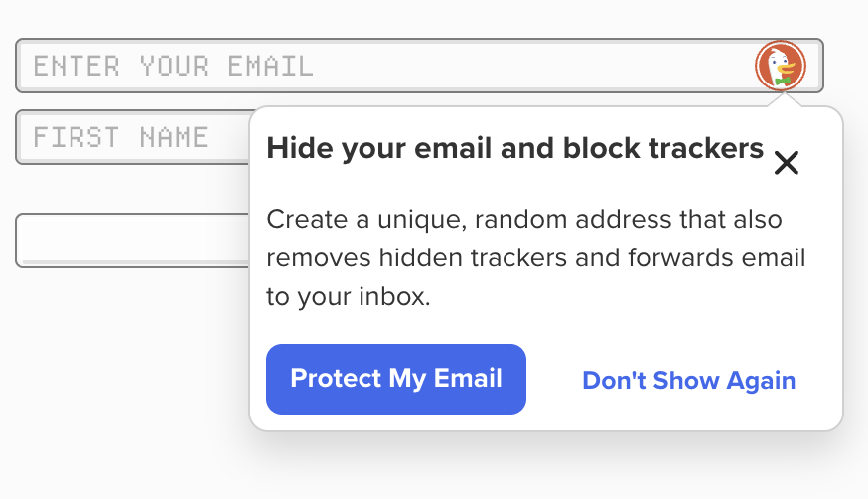Select the blue Protect My Email option
868x499 pixels.
pos(395,379)
